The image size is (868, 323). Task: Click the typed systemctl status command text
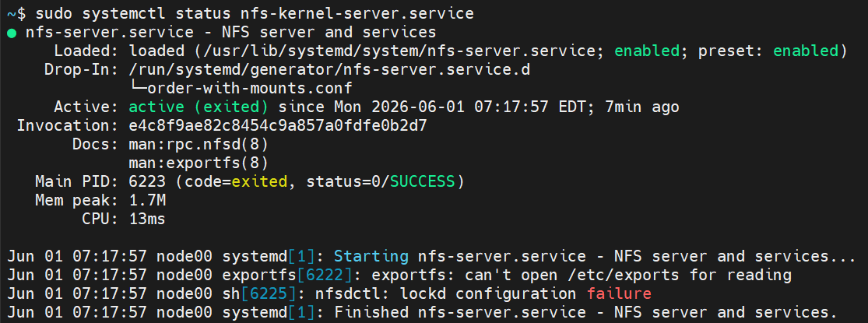pos(255,12)
